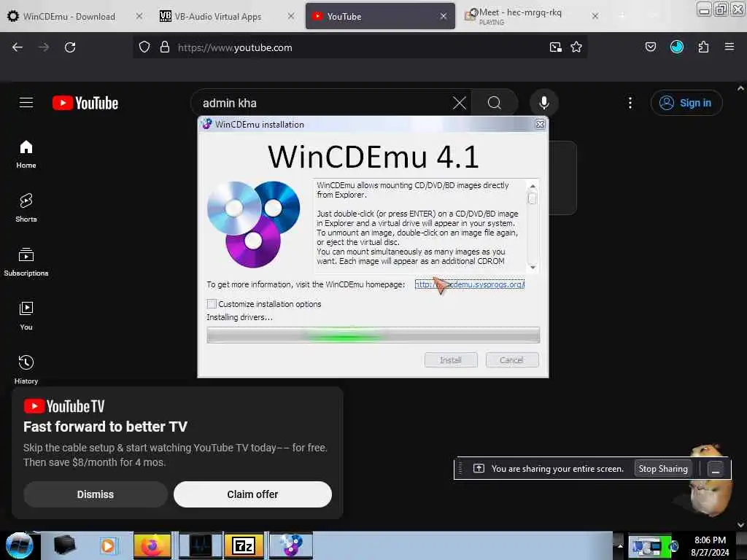Clear the YouTube search text with X
Viewport: 747px width, 560px height.
tap(460, 103)
